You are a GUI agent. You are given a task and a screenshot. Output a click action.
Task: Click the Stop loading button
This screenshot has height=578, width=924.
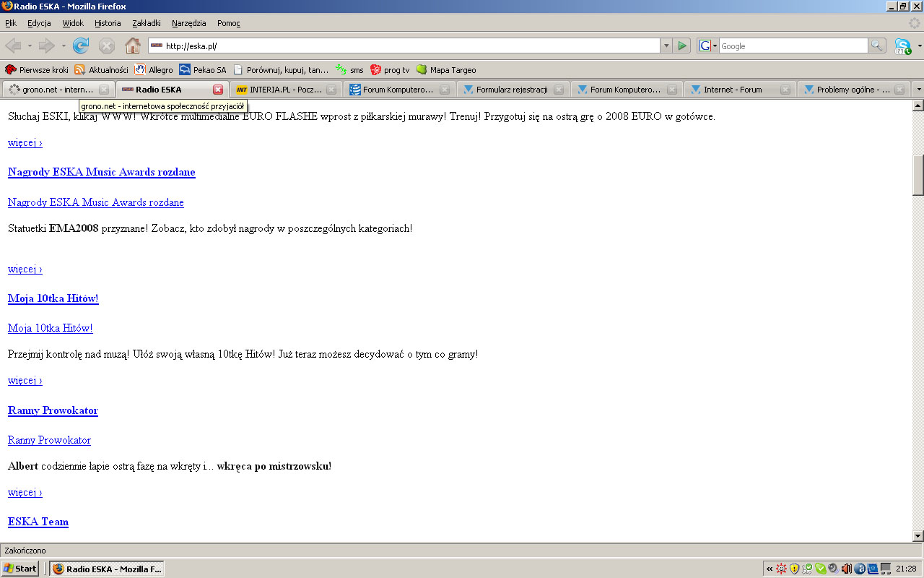[x=107, y=46]
